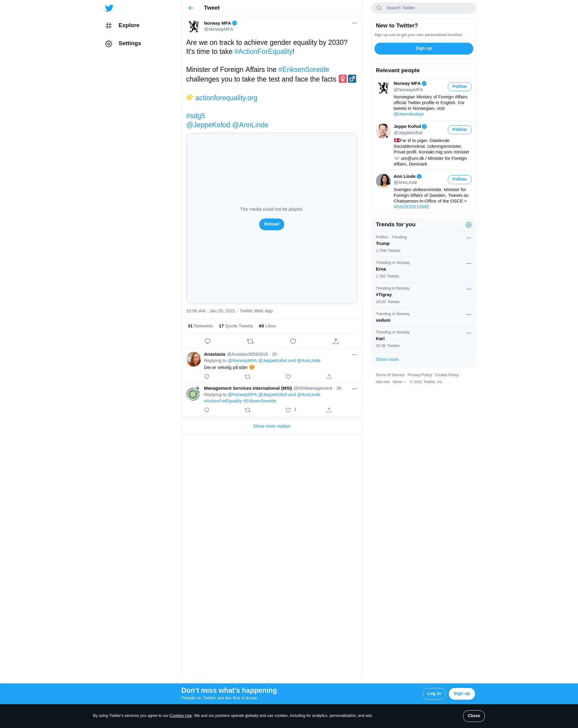Open more options on main tweet
The width and height of the screenshot is (578, 728).
coord(354,23)
